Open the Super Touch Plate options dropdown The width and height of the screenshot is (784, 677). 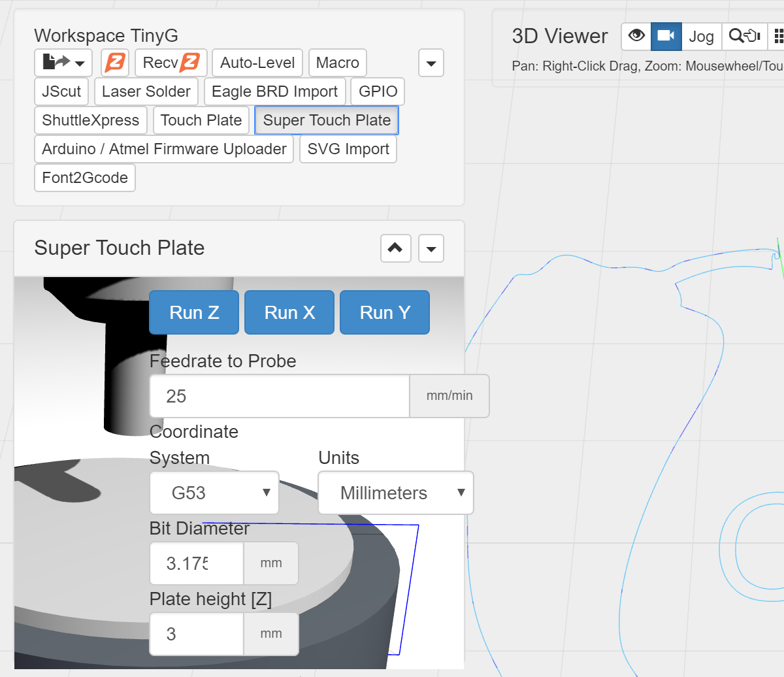(431, 248)
